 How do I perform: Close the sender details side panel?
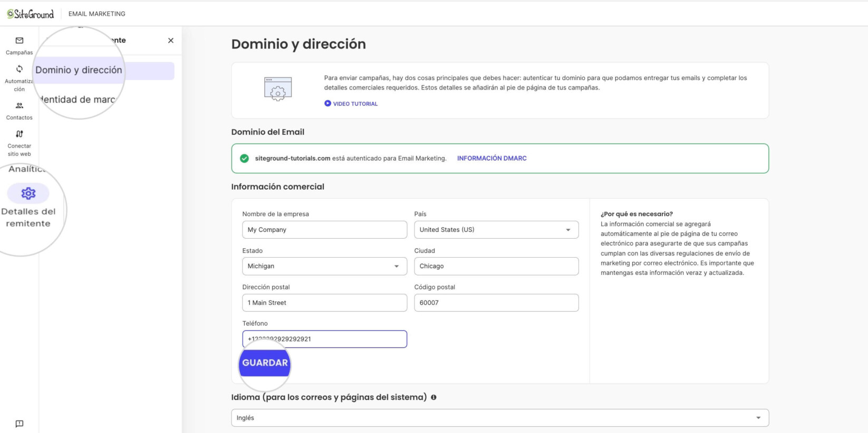171,41
